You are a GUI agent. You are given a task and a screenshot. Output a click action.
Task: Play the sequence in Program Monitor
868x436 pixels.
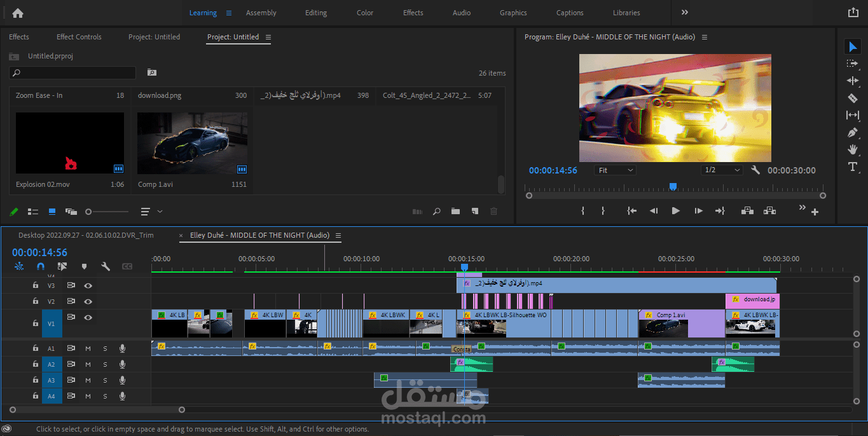(676, 211)
